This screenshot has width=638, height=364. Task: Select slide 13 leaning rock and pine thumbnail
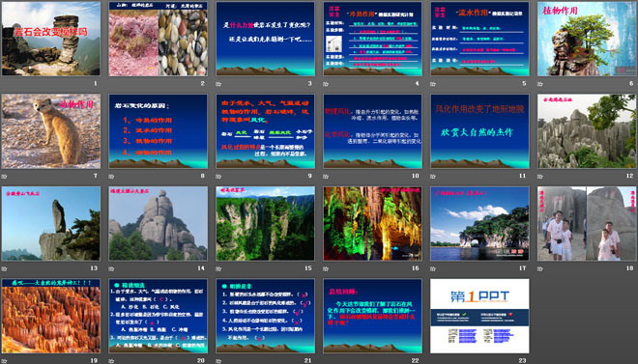(x=51, y=223)
